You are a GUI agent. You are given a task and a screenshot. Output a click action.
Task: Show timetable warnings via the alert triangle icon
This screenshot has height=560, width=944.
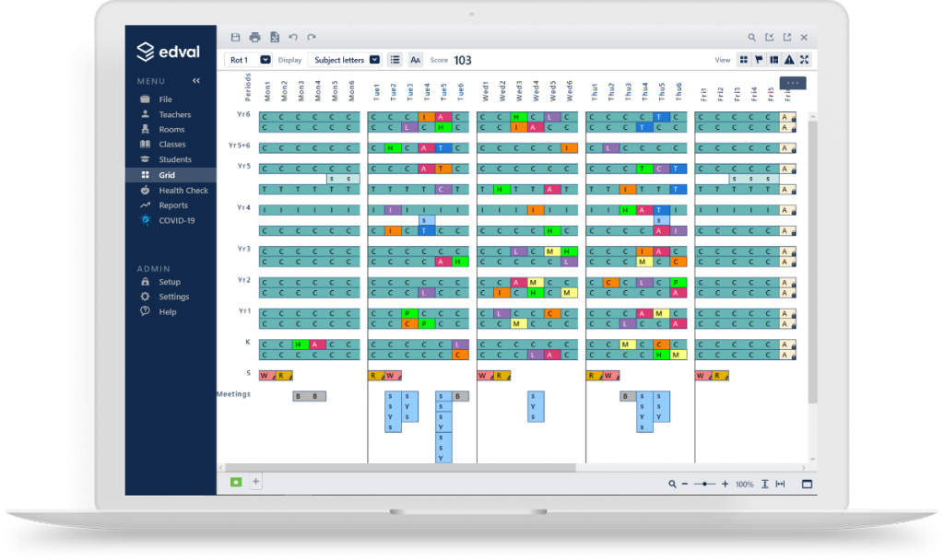[789, 59]
